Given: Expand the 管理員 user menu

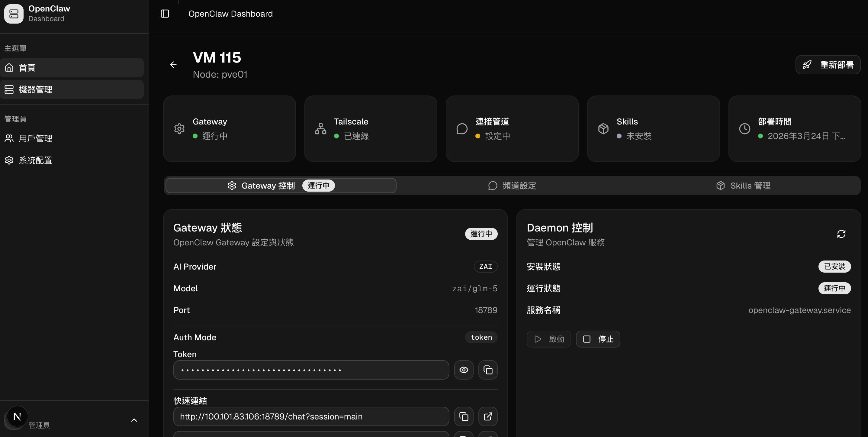Looking at the screenshot, I should pyautogui.click(x=134, y=420).
